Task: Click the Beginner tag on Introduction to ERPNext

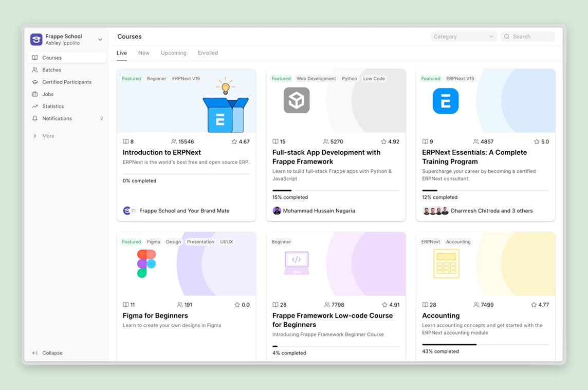Action: (x=156, y=78)
